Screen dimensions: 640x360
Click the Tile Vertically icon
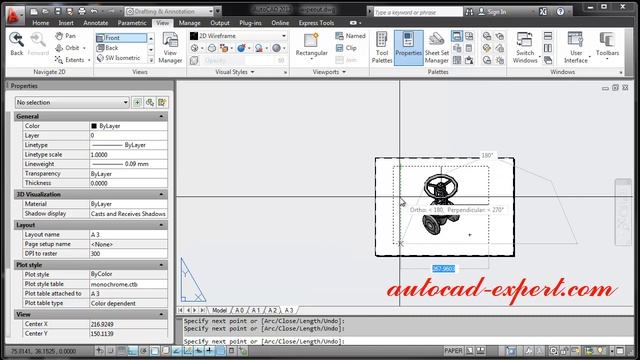tap(548, 48)
